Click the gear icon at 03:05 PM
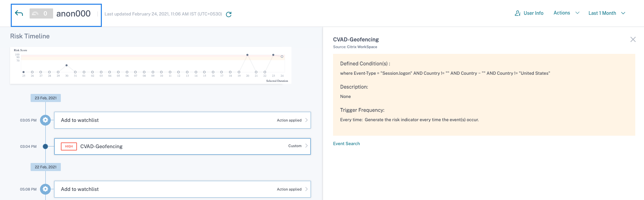Image resolution: width=644 pixels, height=200 pixels. [x=45, y=120]
